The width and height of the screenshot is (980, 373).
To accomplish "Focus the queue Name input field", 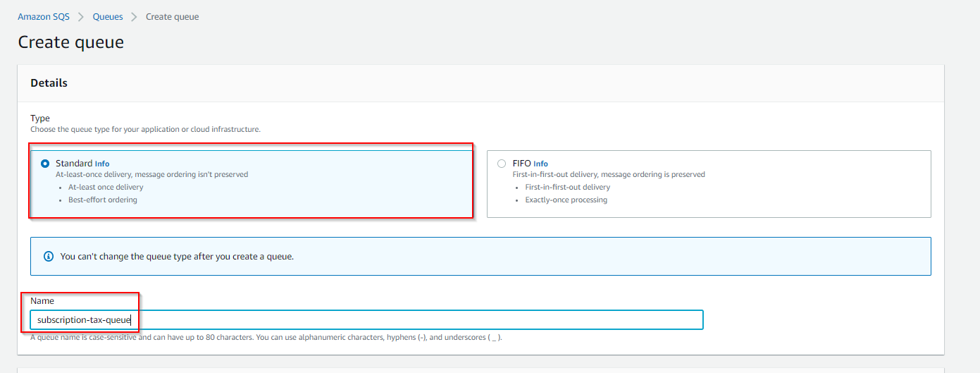I will pos(366,320).
